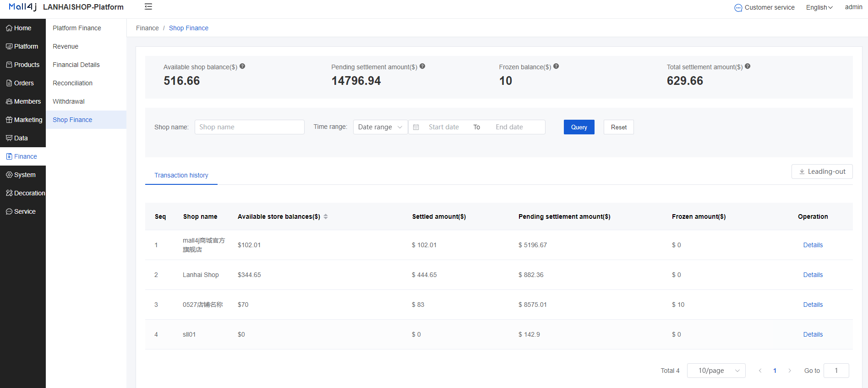Open Details for Lanhai Shop
The height and width of the screenshot is (388, 868).
point(813,275)
